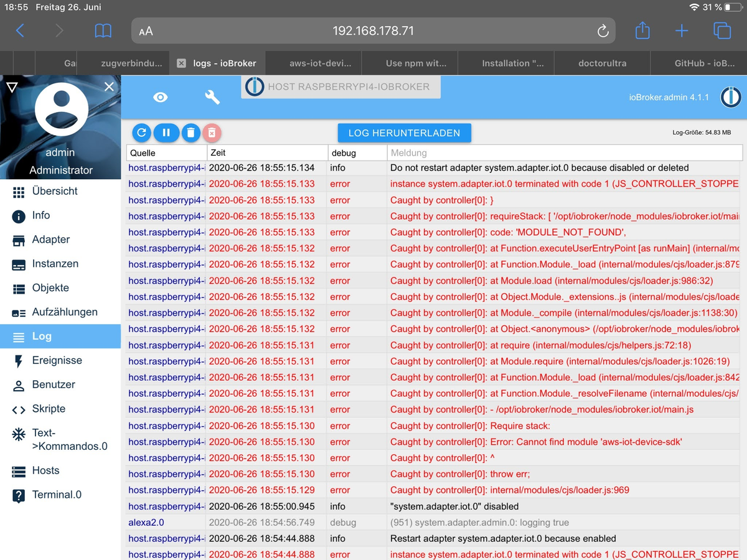Viewport: 747px width, 560px height.
Task: Open Skripte in sidebar
Action: click(x=60, y=409)
